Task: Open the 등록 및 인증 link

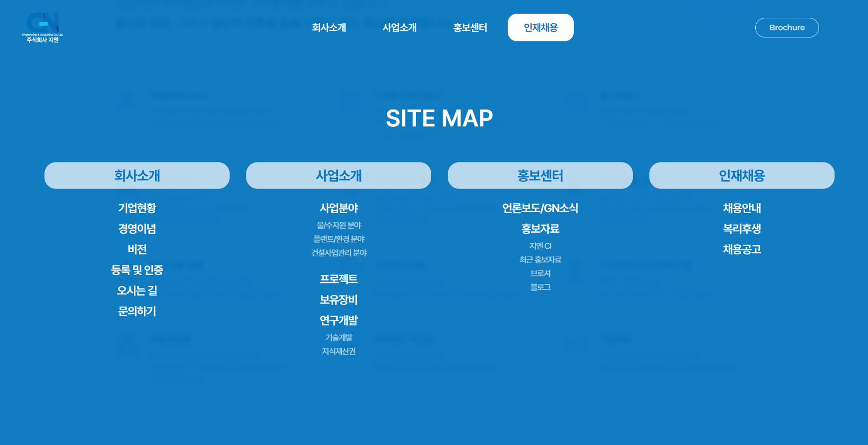Action: coord(137,270)
